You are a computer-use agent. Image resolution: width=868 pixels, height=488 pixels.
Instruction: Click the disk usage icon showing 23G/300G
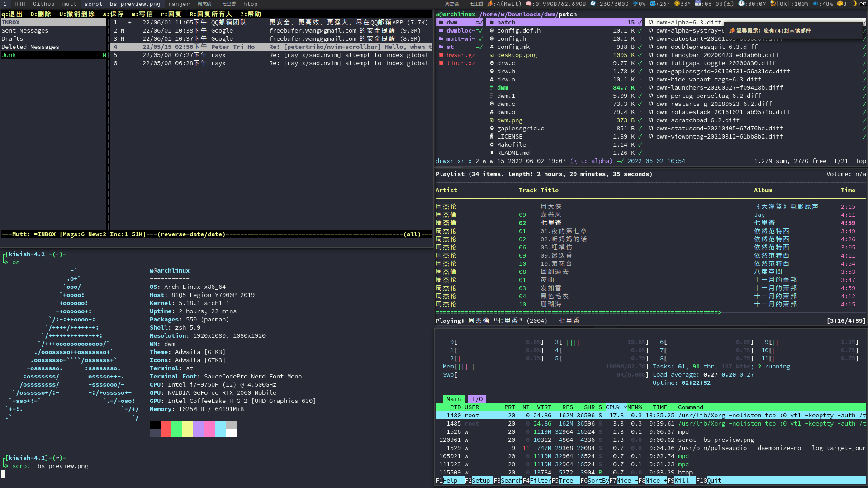tap(593, 4)
